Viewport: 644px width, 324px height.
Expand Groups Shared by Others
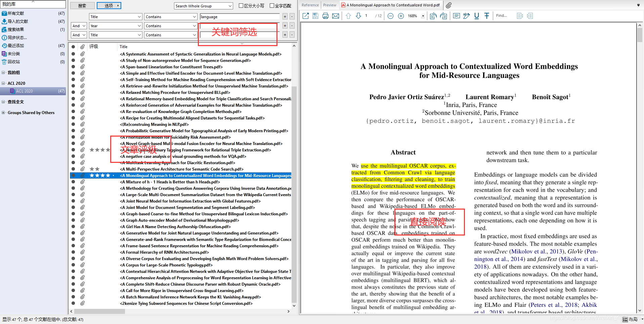click(x=3, y=113)
